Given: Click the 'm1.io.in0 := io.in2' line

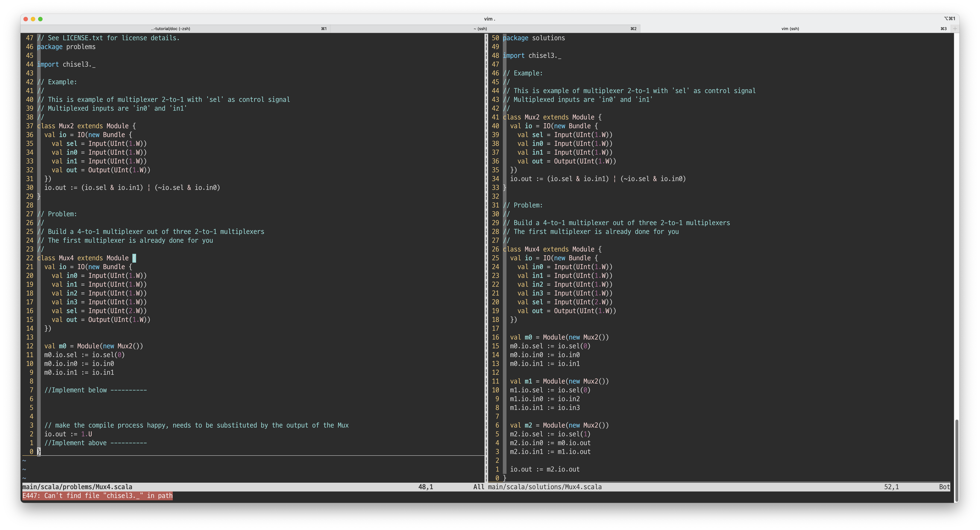Looking at the screenshot, I should point(545,399).
